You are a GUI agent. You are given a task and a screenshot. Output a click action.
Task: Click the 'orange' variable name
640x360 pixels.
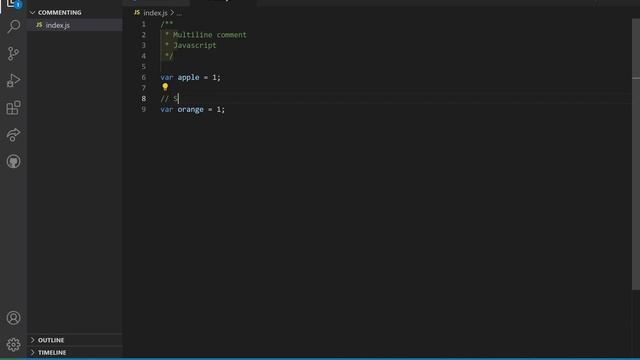click(x=190, y=109)
